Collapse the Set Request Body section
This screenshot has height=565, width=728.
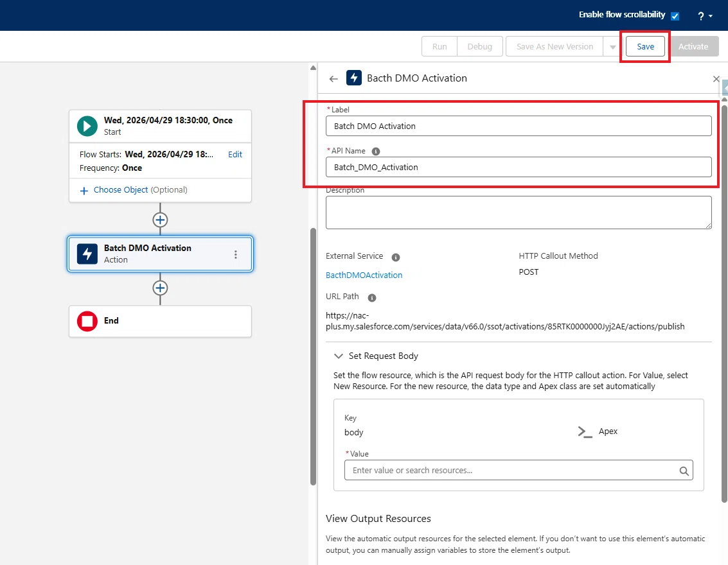point(339,356)
